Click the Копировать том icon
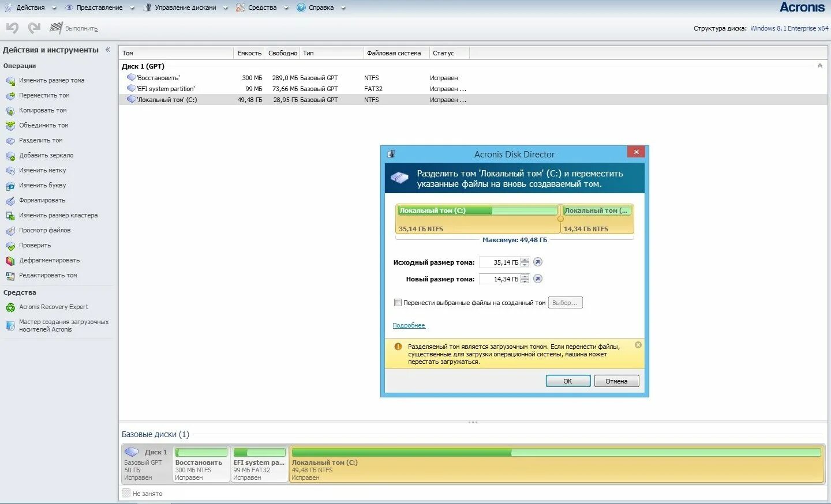The width and height of the screenshot is (831, 504). click(x=10, y=111)
